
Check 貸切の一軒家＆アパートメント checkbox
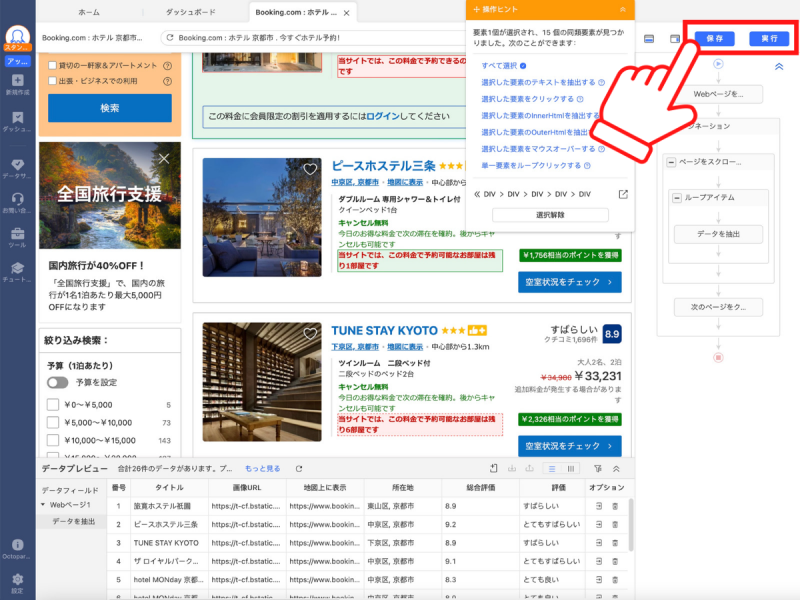pyautogui.click(x=52, y=65)
